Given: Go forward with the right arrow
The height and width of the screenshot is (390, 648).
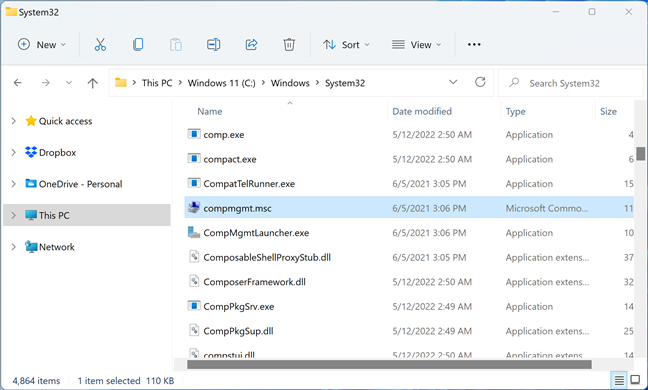Looking at the screenshot, I should click(x=45, y=83).
